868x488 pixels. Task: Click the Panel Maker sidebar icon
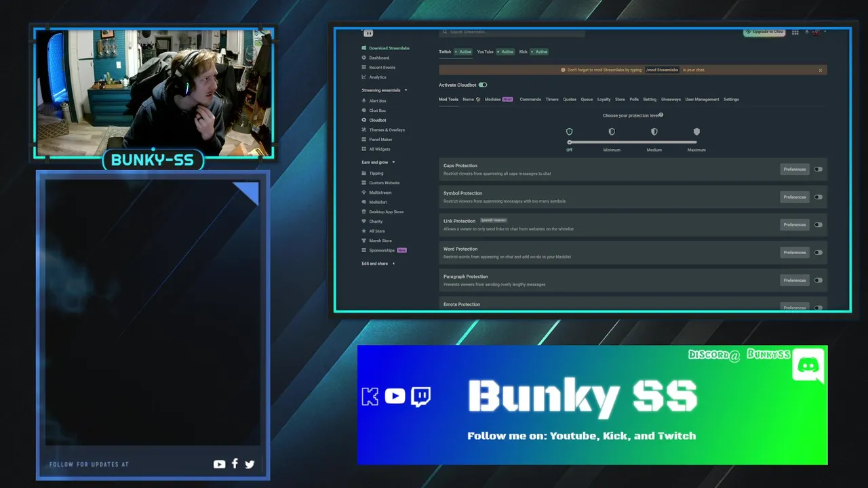point(364,139)
